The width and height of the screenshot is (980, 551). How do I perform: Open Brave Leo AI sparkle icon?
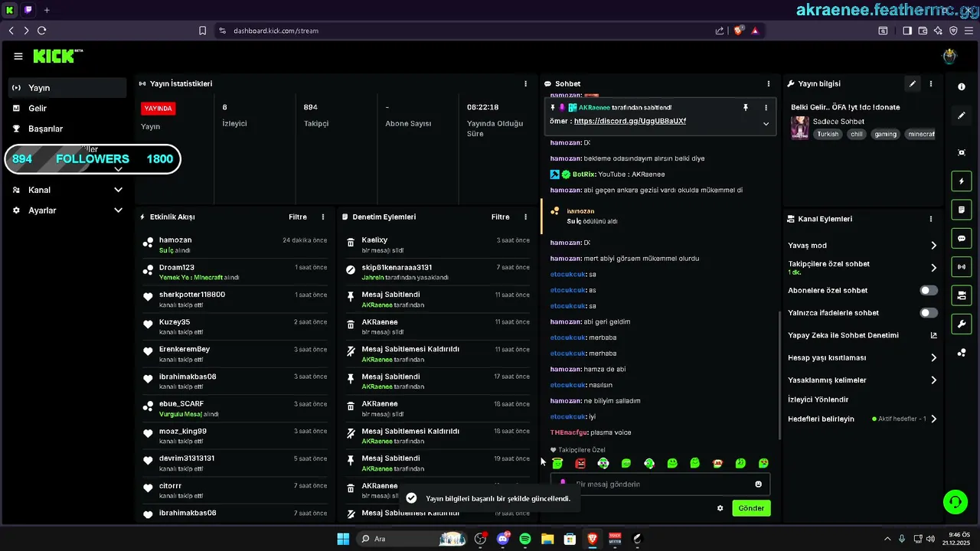(938, 31)
